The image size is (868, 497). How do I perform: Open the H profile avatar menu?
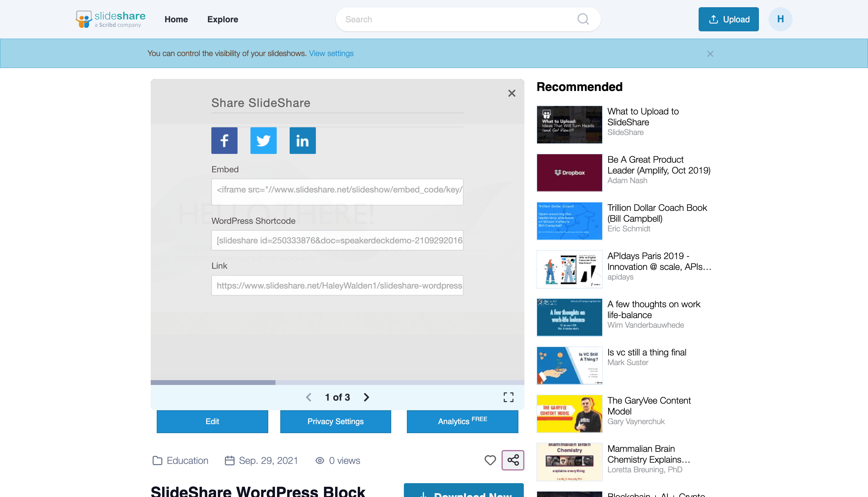[x=780, y=19]
